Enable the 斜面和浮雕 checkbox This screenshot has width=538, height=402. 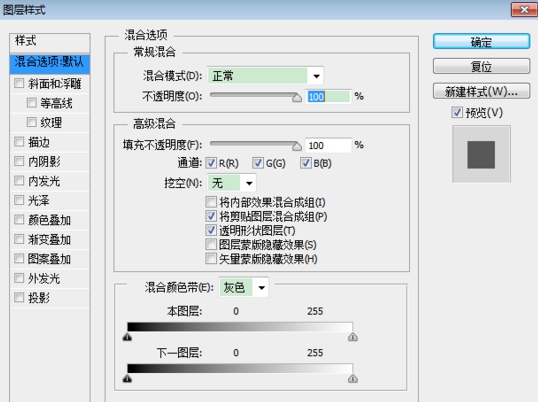[x=19, y=83]
